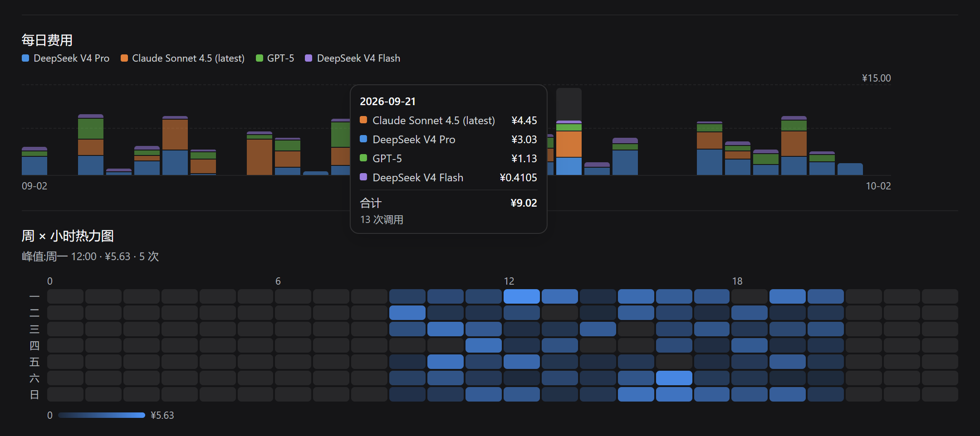Click the tooltip value '¥1.13'
980x436 pixels.
pyautogui.click(x=524, y=159)
